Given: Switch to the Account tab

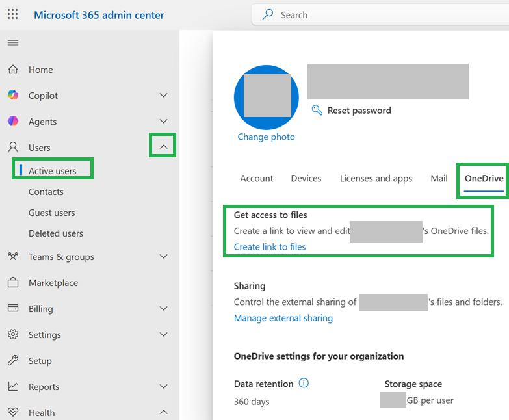Looking at the screenshot, I should pos(256,179).
